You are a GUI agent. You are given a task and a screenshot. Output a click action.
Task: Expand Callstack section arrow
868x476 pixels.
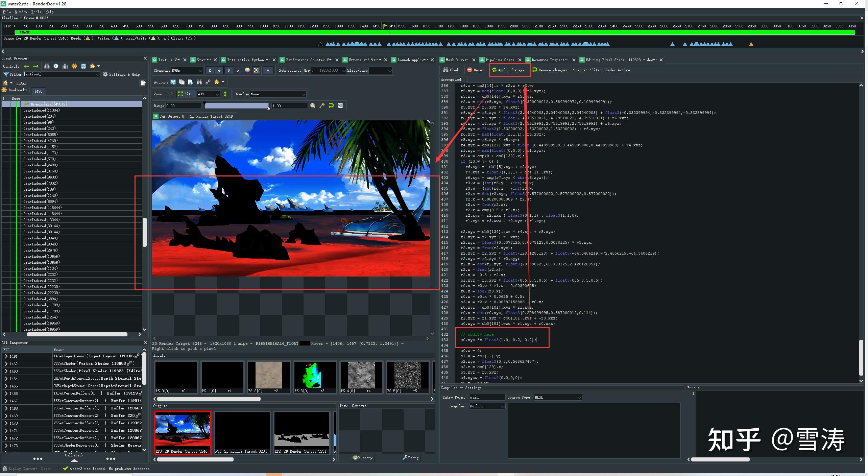pos(74,460)
